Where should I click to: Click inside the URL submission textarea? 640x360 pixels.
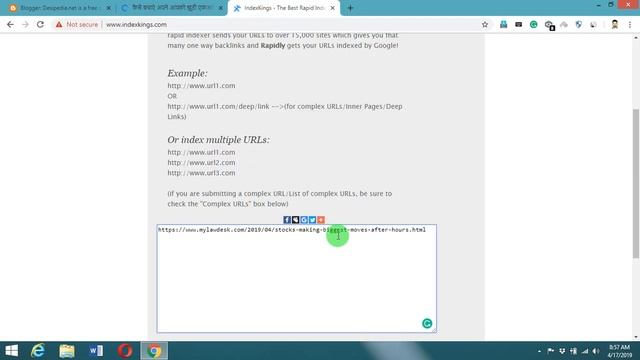tap(297, 278)
